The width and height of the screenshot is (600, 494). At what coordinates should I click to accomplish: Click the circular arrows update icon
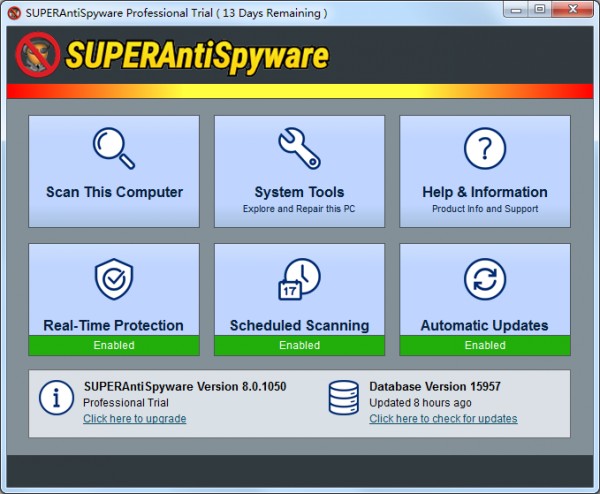tap(485, 279)
